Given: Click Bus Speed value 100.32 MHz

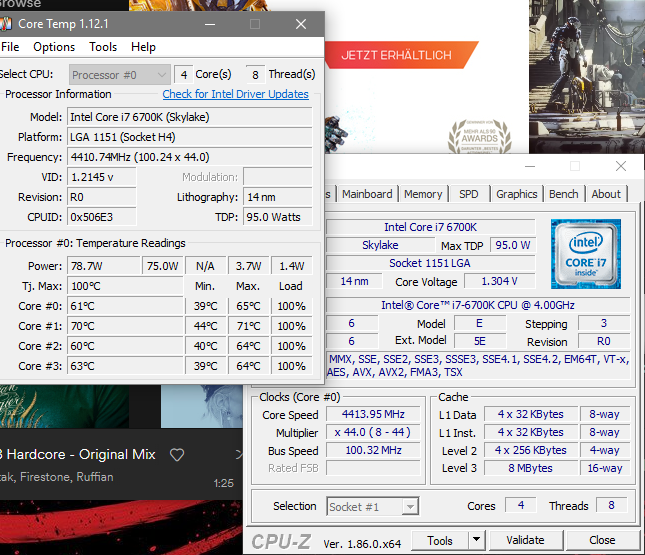Looking at the screenshot, I should point(373,450).
